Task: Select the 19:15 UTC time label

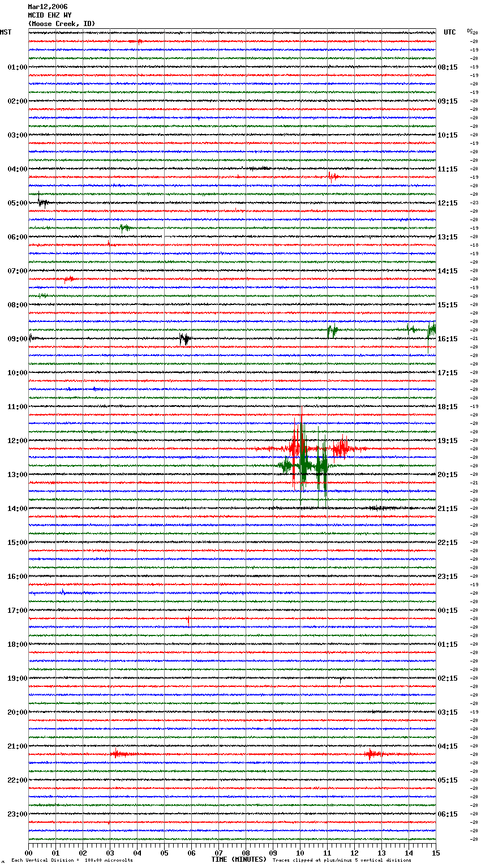Action: tap(448, 441)
